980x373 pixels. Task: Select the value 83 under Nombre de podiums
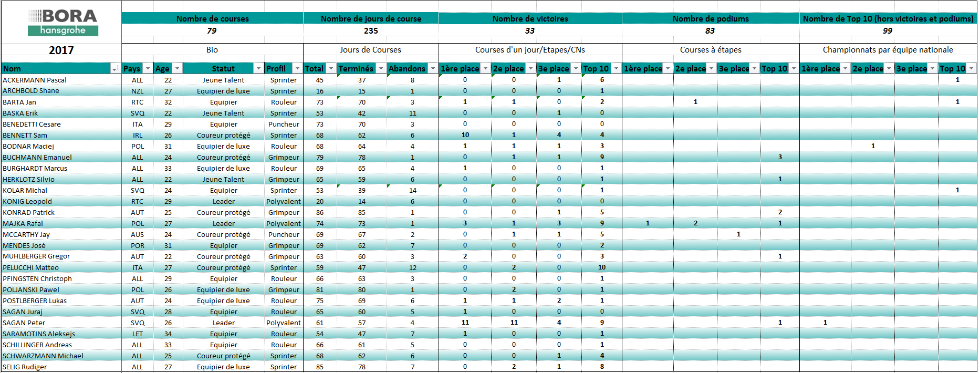tap(711, 30)
